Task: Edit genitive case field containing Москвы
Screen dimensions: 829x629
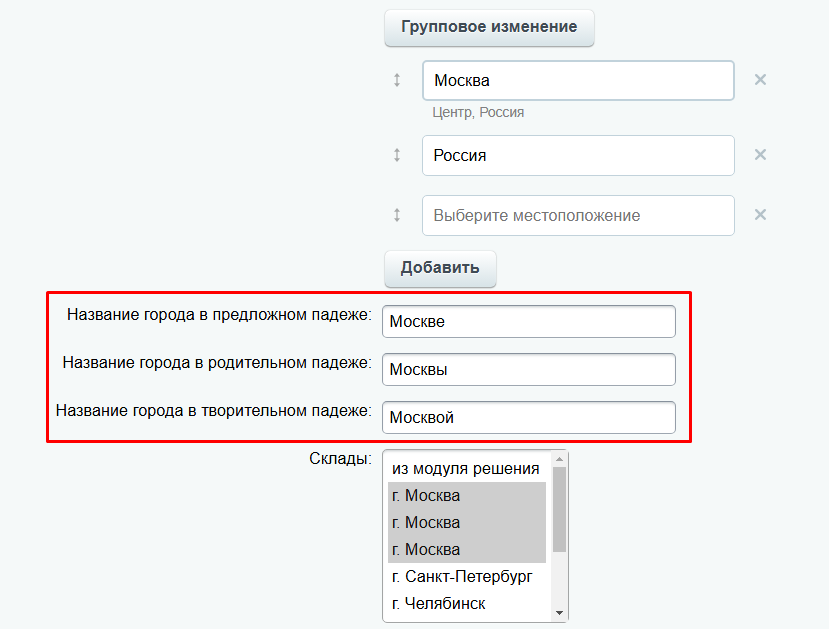Action: tap(529, 369)
